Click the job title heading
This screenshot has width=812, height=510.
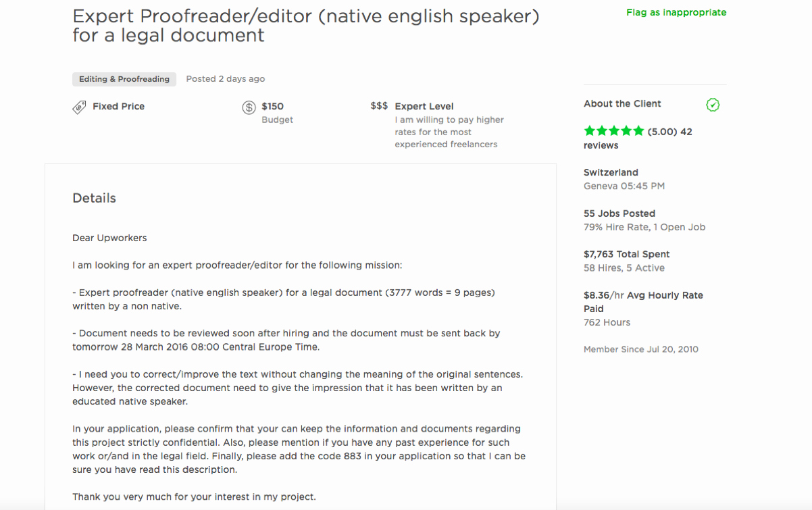306,26
